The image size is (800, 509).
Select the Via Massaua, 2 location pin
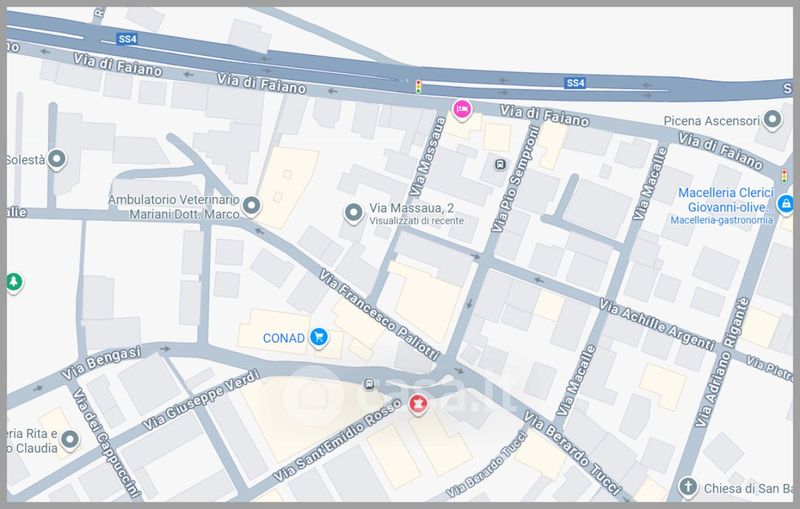[352, 212]
